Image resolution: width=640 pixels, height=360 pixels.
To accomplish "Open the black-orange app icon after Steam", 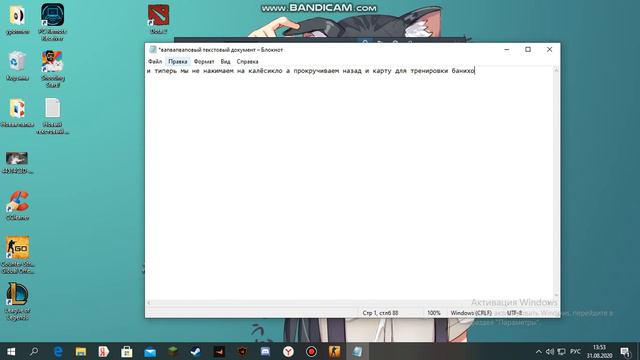I will (219, 351).
